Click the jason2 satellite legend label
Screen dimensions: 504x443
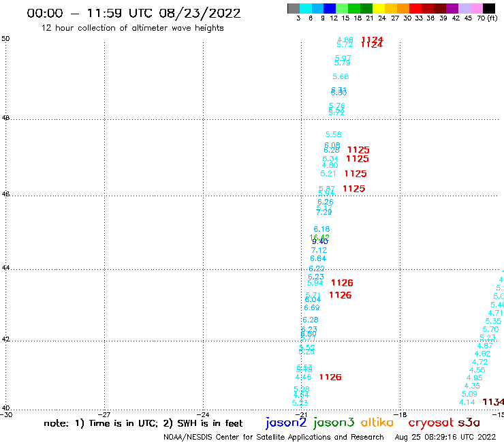[286, 423]
